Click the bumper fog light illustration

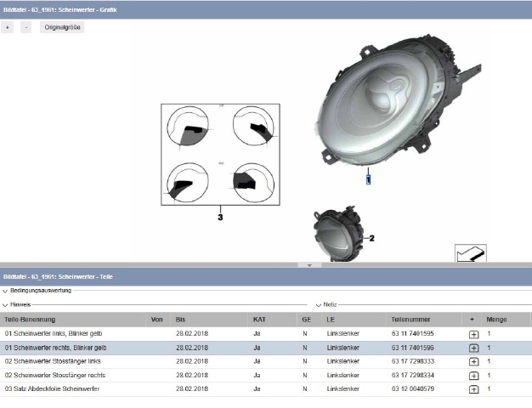[338, 235]
